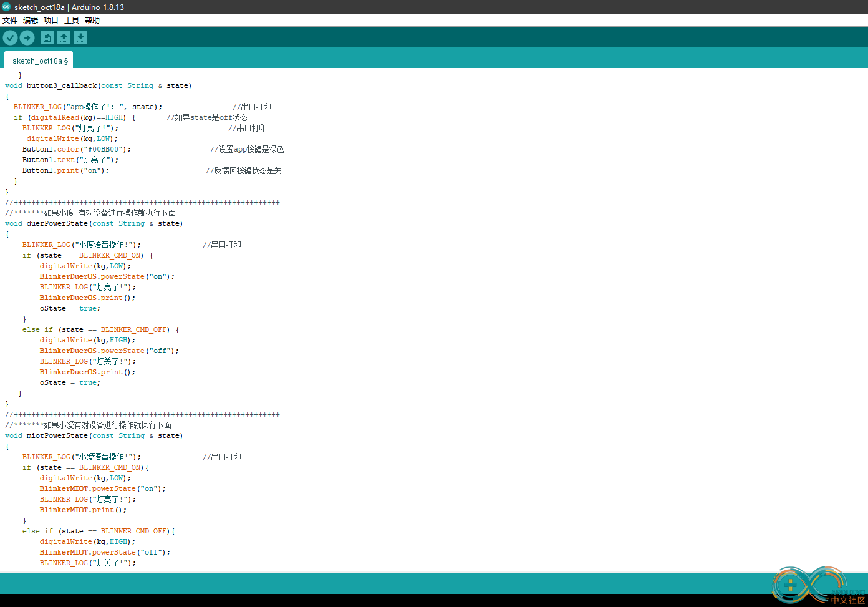Click the miotPowerState function declaration

coord(94,436)
